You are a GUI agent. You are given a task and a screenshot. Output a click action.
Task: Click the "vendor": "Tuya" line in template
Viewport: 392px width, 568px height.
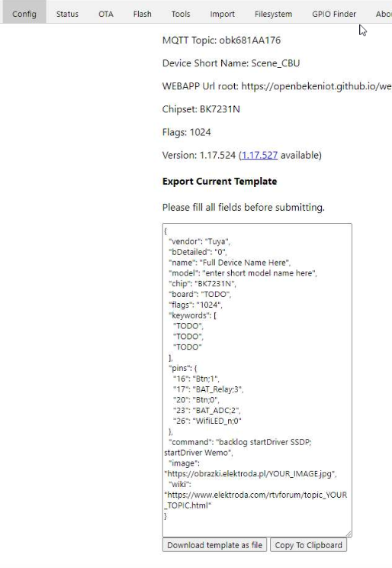click(200, 241)
